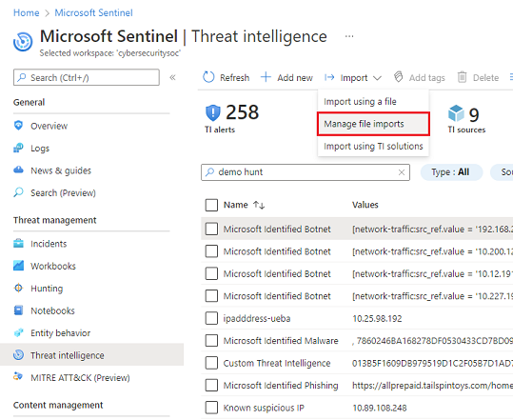
Task: Open Notebooks in the sidebar
Action: (52, 310)
